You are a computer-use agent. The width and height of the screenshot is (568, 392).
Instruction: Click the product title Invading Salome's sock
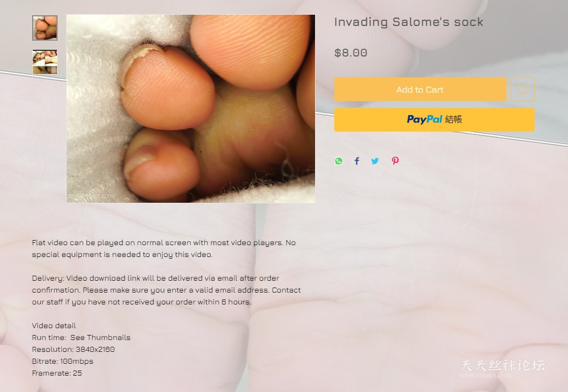tap(409, 22)
